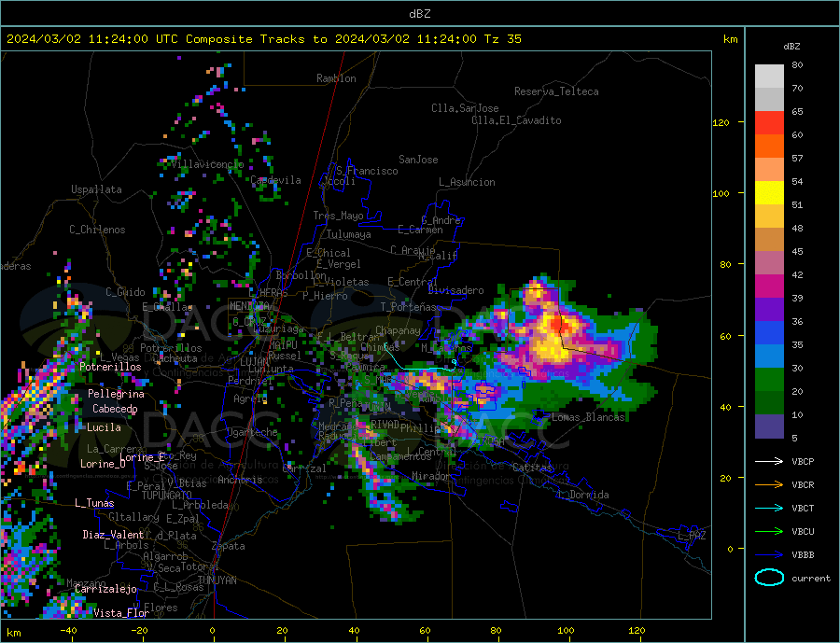Click the 'L_Dormida' map label
The image size is (840, 643).
[584, 495]
